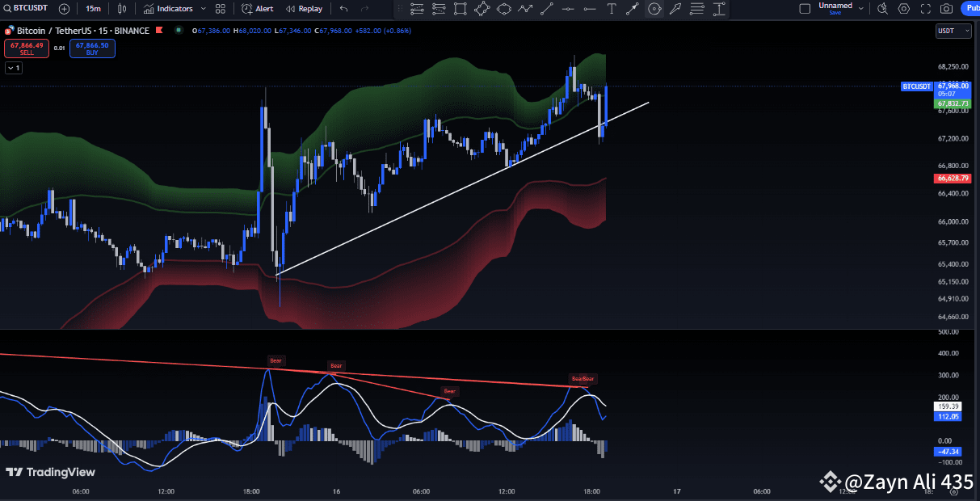Click the Bear label on the oscillator
This screenshot has height=501, width=980.
(x=275, y=360)
